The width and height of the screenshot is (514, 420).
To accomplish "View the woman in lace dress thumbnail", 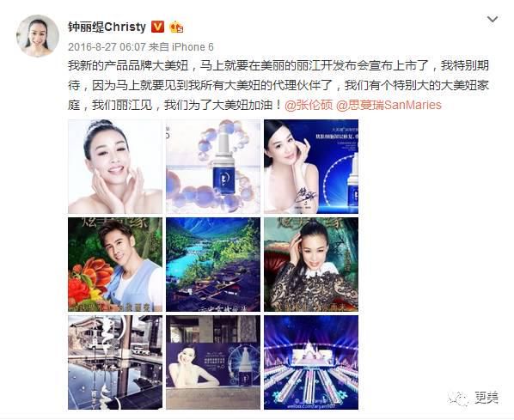I will tap(311, 265).
